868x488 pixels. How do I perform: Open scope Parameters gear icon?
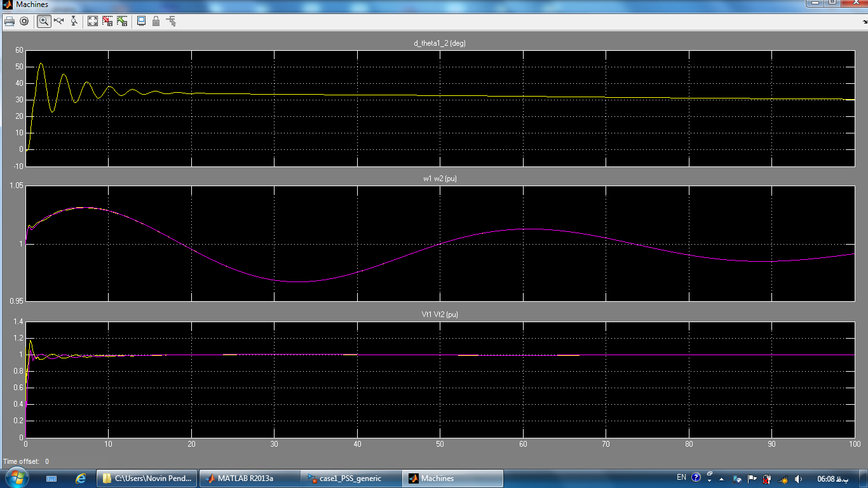tap(24, 21)
